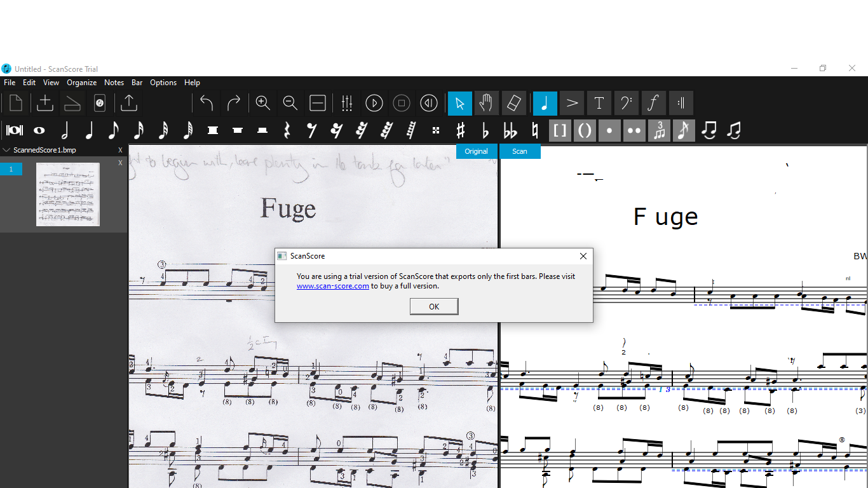Select the page 1 thumbnail

68,194
